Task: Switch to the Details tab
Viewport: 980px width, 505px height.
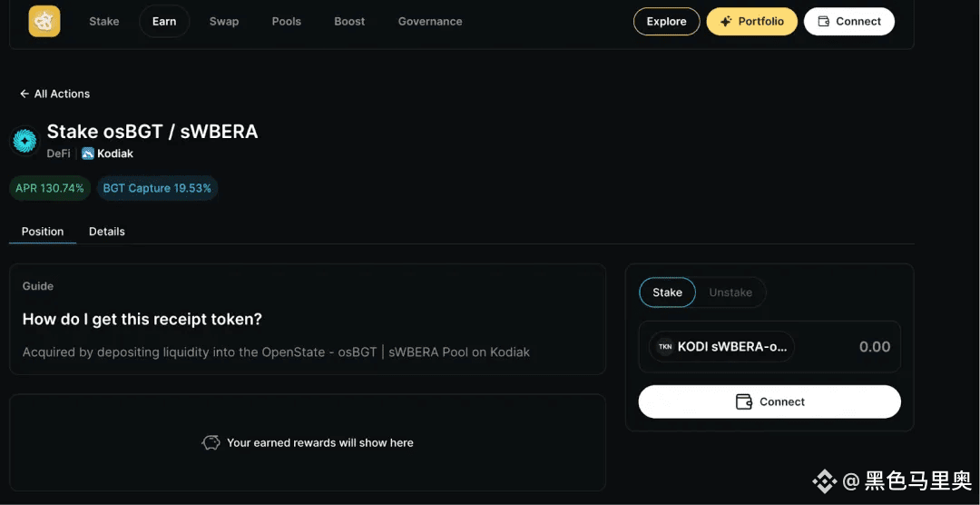Action: [x=107, y=232]
